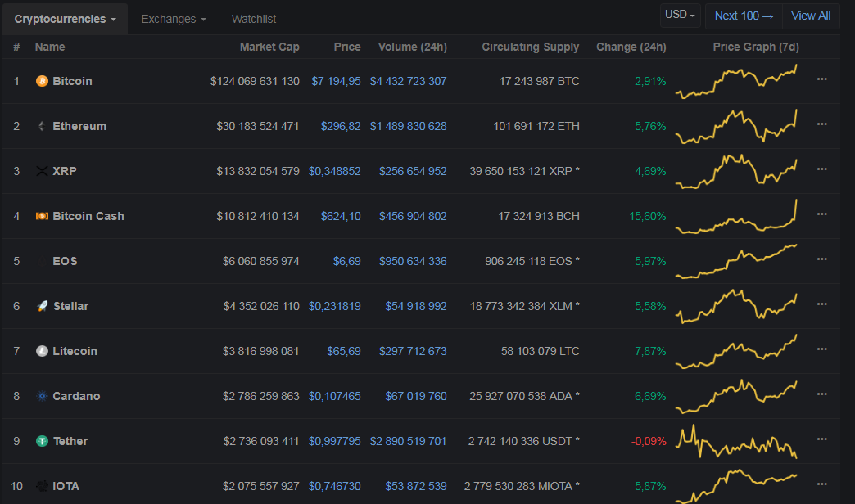Click Bitcoin price $7 194,95
Viewport: 855px width, 504px height.
tap(336, 81)
